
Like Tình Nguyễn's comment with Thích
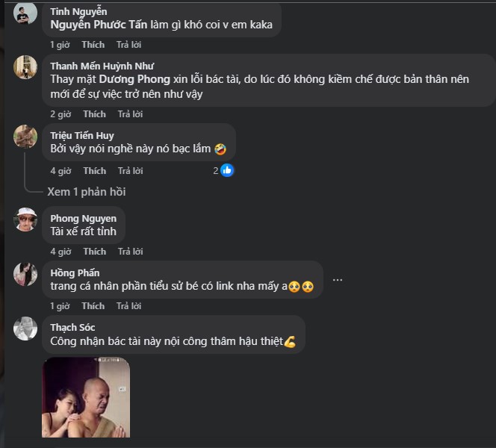coord(93,45)
